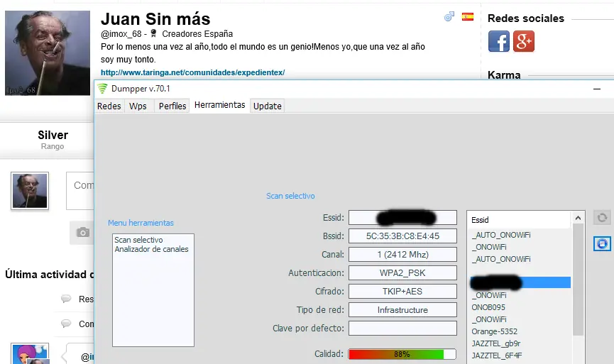Click the creators badge icon near Creadores España
614x364 pixels.
pos(153,33)
